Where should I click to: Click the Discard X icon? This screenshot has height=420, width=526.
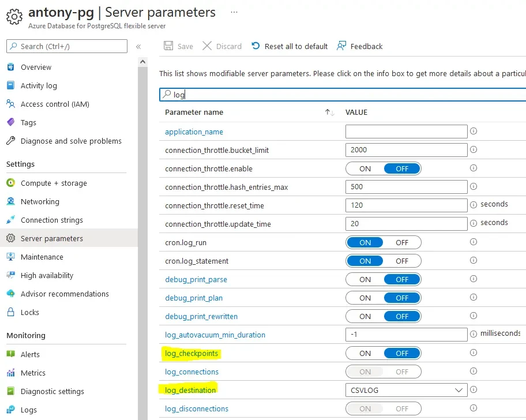207,46
